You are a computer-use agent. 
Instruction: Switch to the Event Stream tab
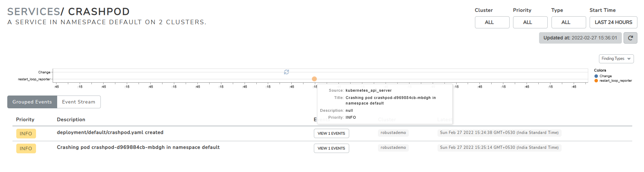[x=79, y=102]
